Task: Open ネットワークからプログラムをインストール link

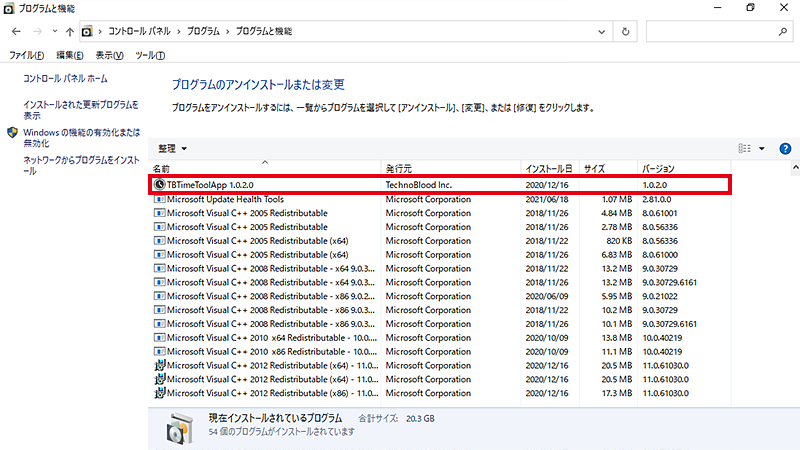Action: click(x=81, y=165)
